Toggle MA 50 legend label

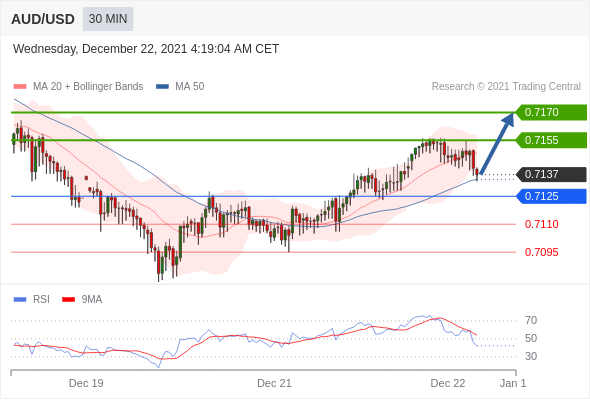click(190, 87)
